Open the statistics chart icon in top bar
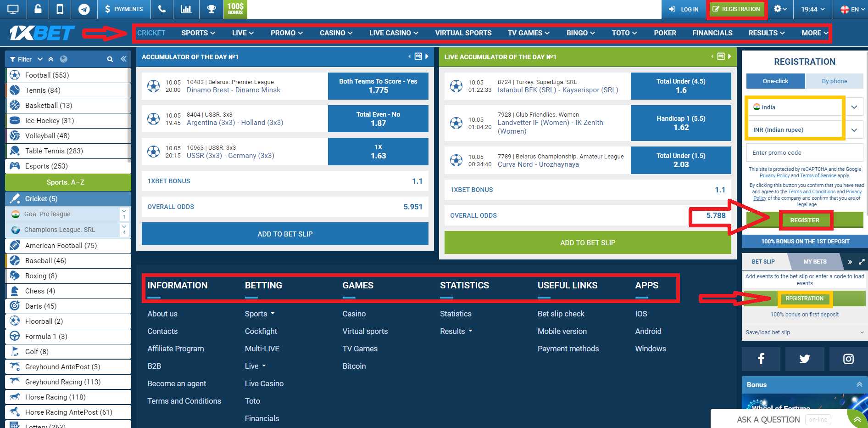This screenshot has height=428, width=868. click(x=186, y=9)
